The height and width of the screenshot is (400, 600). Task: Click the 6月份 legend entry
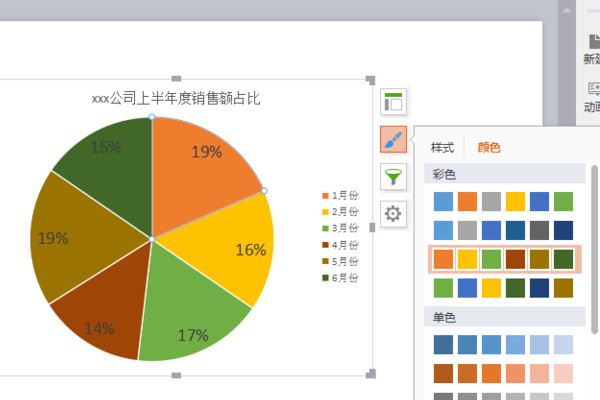[340, 278]
